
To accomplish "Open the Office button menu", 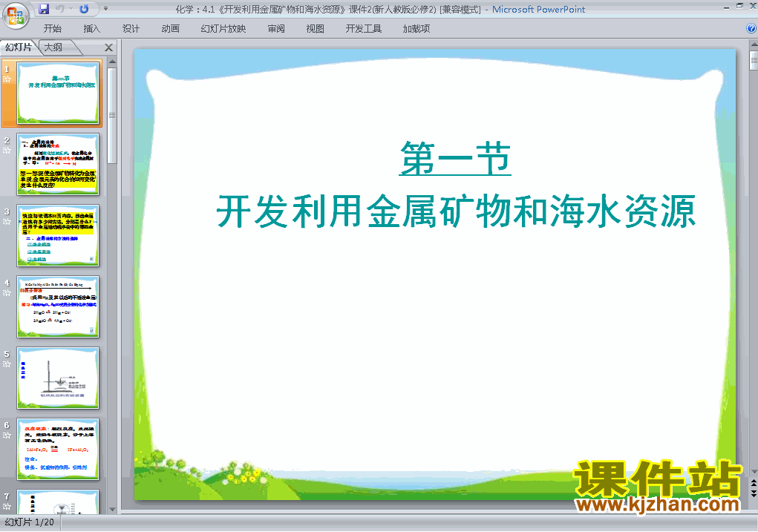I will 16,16.
